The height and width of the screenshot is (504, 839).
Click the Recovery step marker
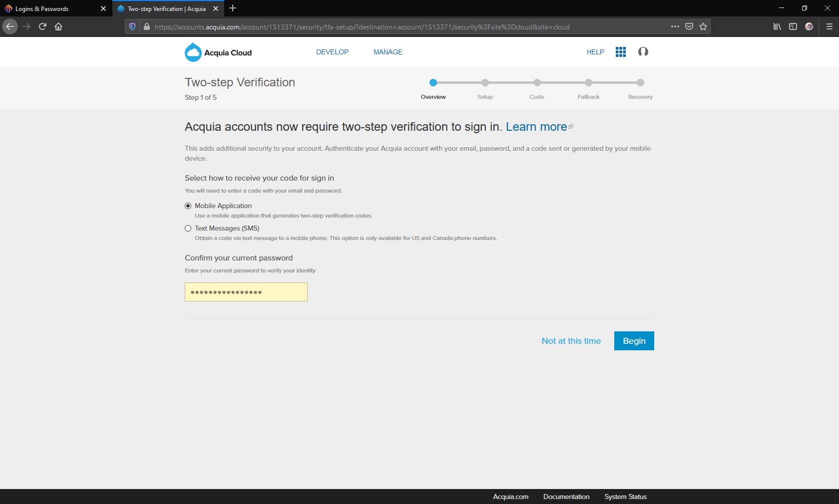(641, 82)
